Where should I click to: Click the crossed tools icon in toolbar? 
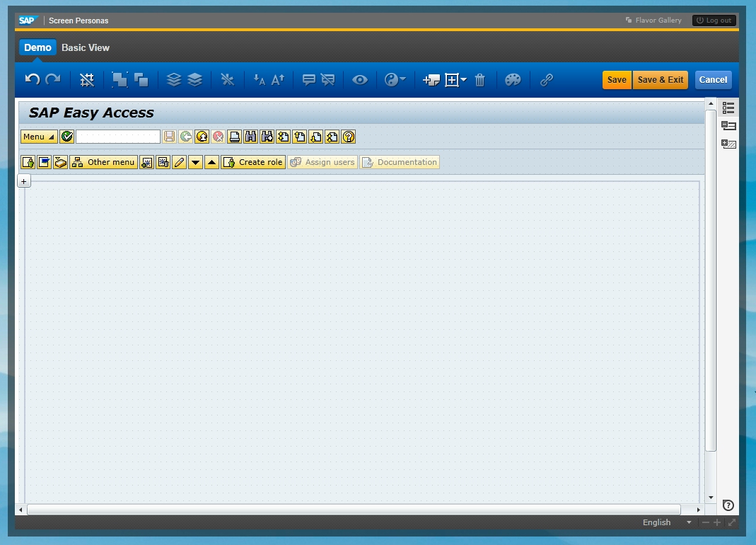point(227,80)
